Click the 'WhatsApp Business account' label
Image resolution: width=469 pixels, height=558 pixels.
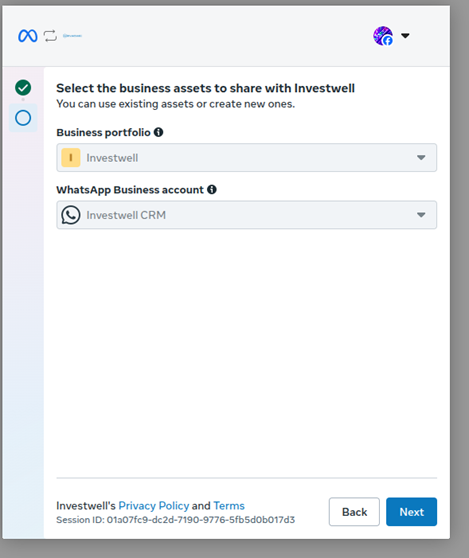coord(130,190)
